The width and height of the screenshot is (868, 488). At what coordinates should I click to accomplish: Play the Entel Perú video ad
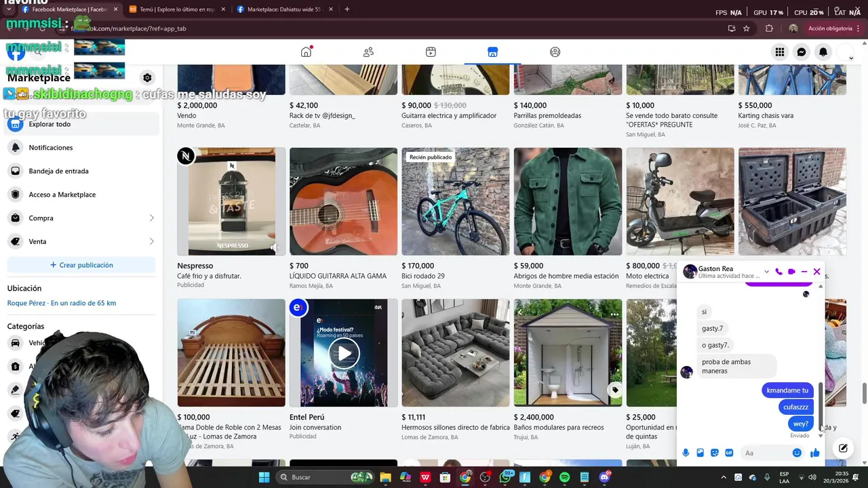click(344, 353)
